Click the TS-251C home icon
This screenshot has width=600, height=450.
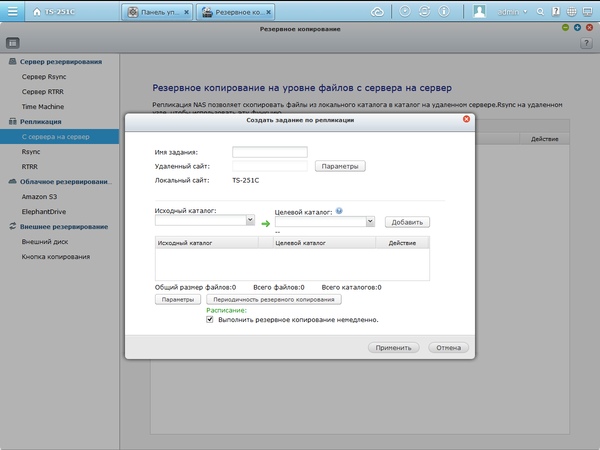(37, 12)
